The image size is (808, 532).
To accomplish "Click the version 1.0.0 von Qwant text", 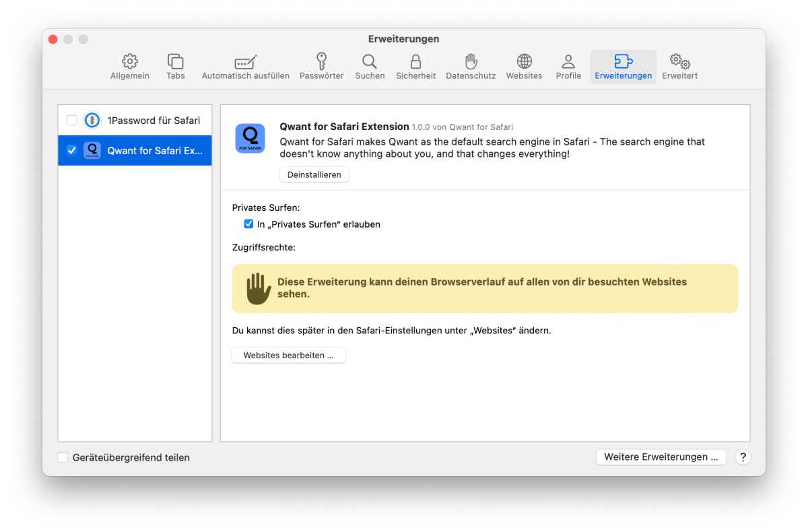I will pyautogui.click(x=463, y=127).
